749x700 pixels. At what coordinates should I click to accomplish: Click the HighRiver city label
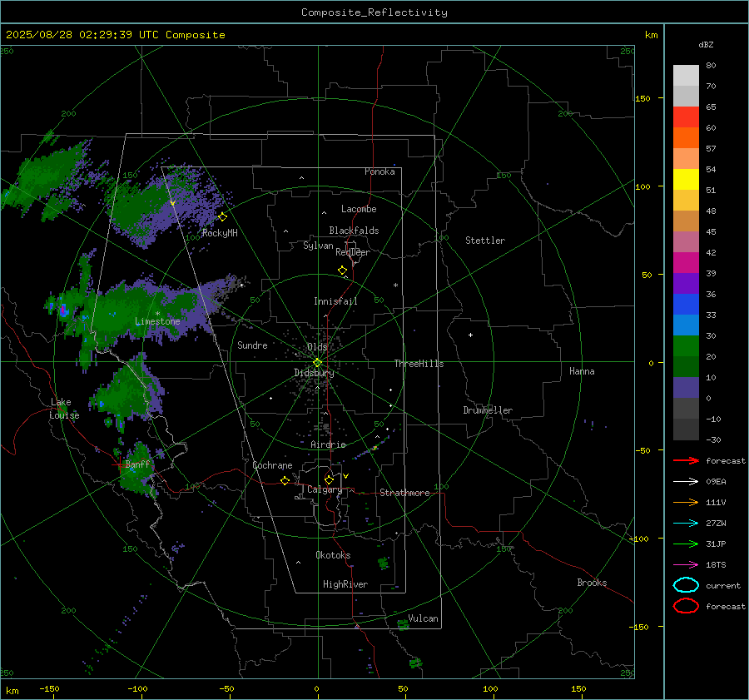345,584
